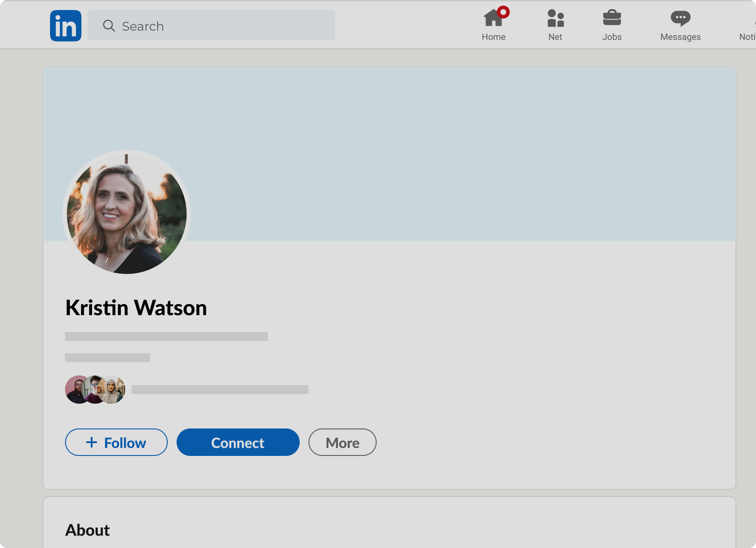Screen dimensions: 756x548
Task: Expand the More options button
Action: pyautogui.click(x=342, y=442)
